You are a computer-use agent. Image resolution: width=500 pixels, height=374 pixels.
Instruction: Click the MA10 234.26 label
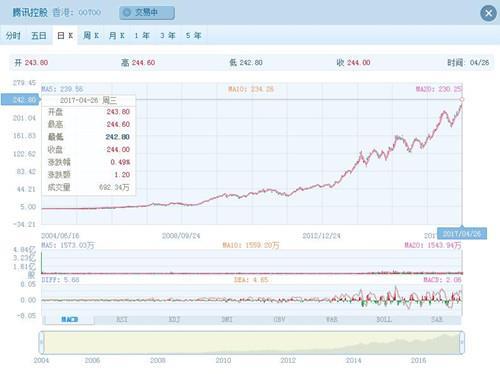click(x=251, y=89)
